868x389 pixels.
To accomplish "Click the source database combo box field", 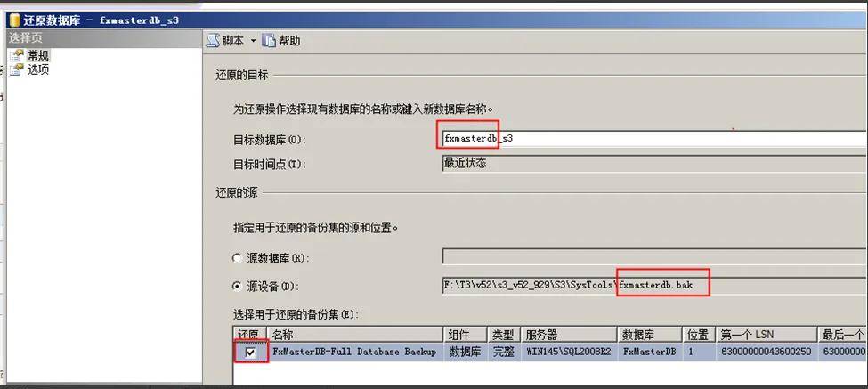I will point(654,256).
